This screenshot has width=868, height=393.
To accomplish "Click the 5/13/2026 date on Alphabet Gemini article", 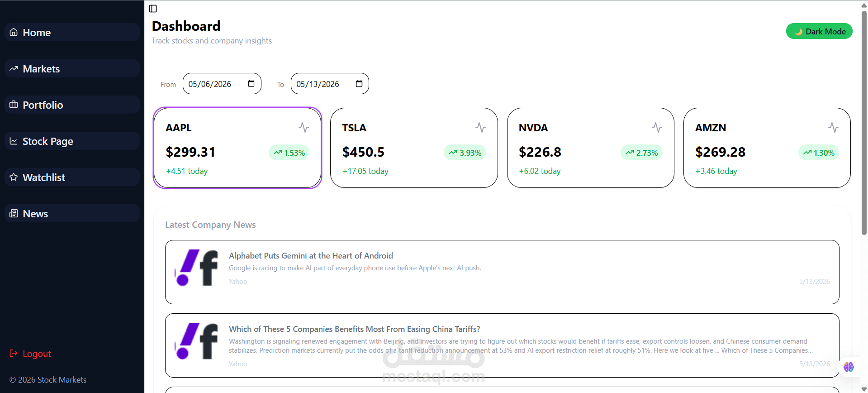I will [815, 282].
